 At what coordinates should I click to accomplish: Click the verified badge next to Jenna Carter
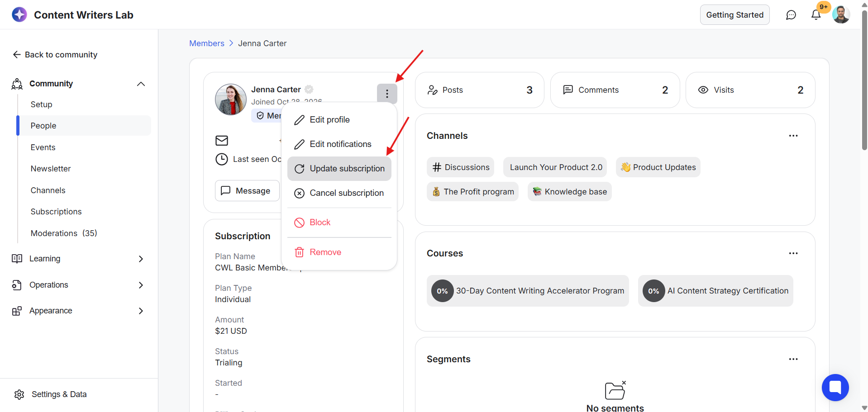(x=309, y=90)
